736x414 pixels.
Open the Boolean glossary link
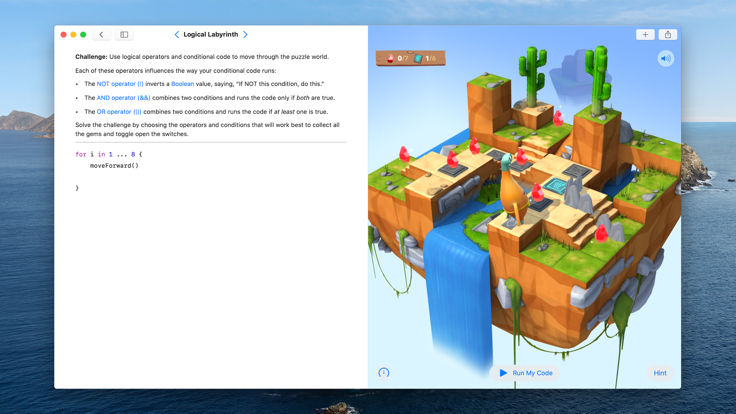point(183,84)
